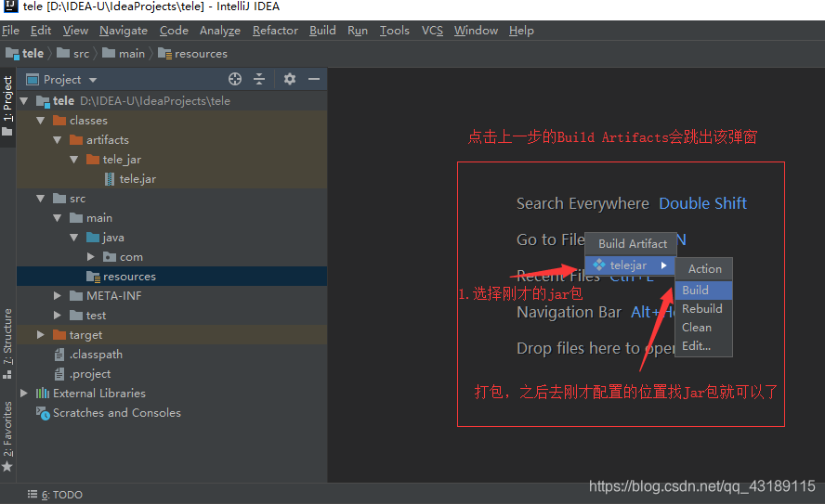The image size is (825, 504).
Task: Open the Run menu
Action: tap(358, 31)
